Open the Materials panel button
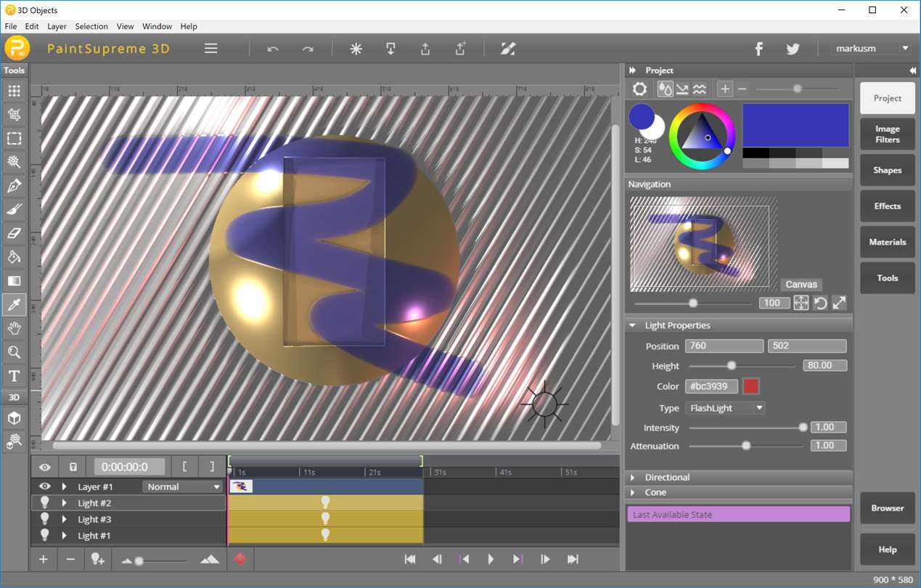The height and width of the screenshot is (588, 921). coord(887,242)
